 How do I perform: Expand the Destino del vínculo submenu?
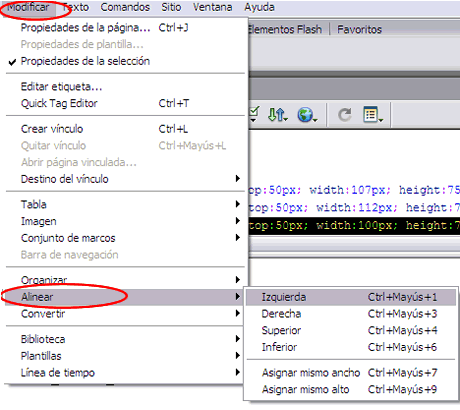125,179
